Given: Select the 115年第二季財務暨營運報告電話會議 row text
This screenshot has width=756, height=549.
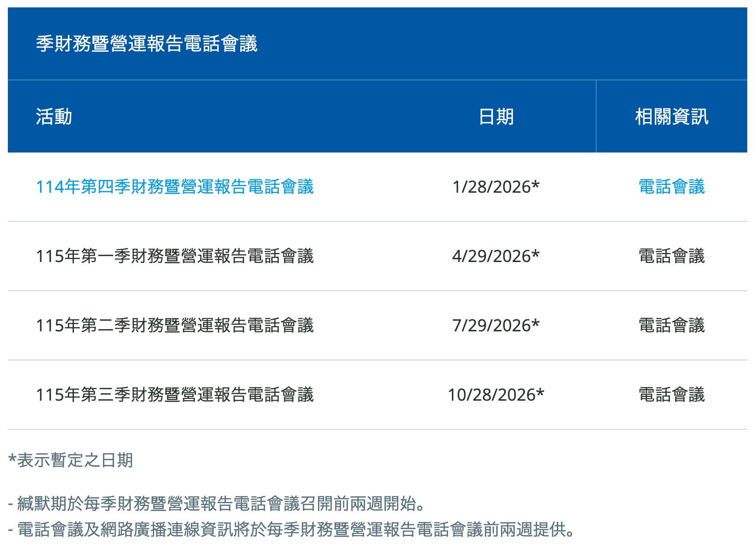Looking at the screenshot, I should click(x=175, y=325).
